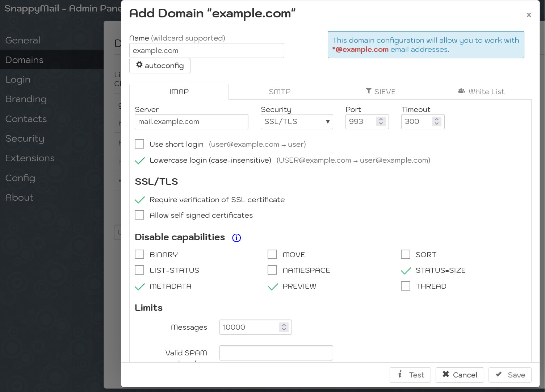Uncheck the METADATA capability
Image resolution: width=545 pixels, height=392 pixels.
(139, 286)
